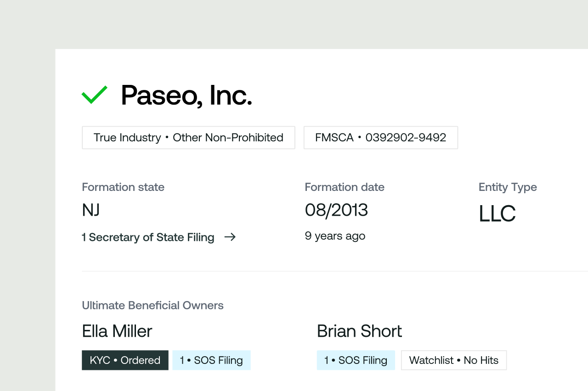Click the LLC entity type value

[x=497, y=214]
